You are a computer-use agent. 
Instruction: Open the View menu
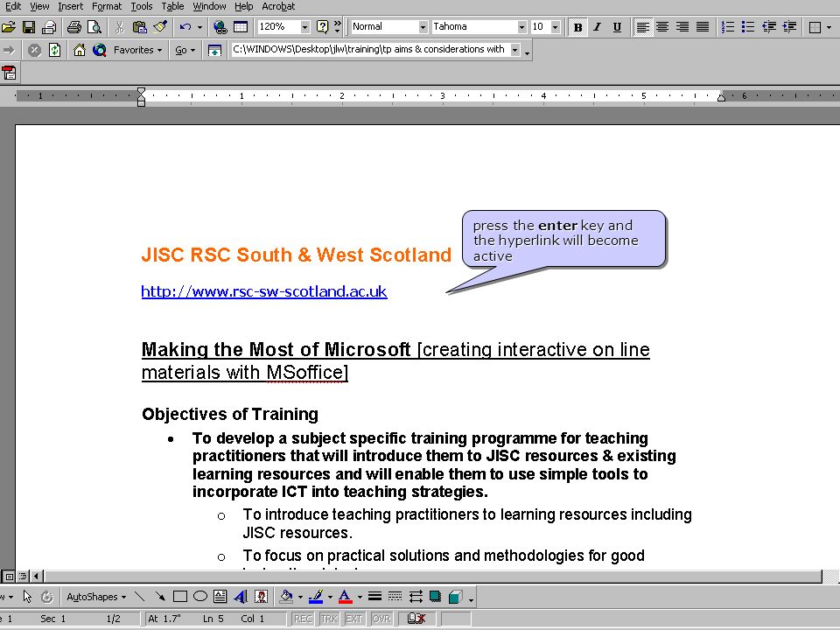click(39, 6)
